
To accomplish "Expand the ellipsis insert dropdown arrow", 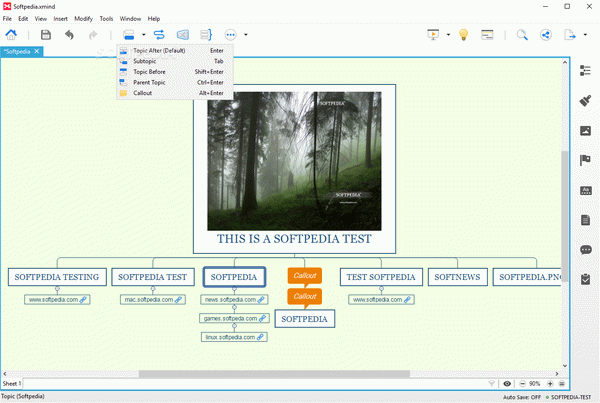I will (x=246, y=35).
